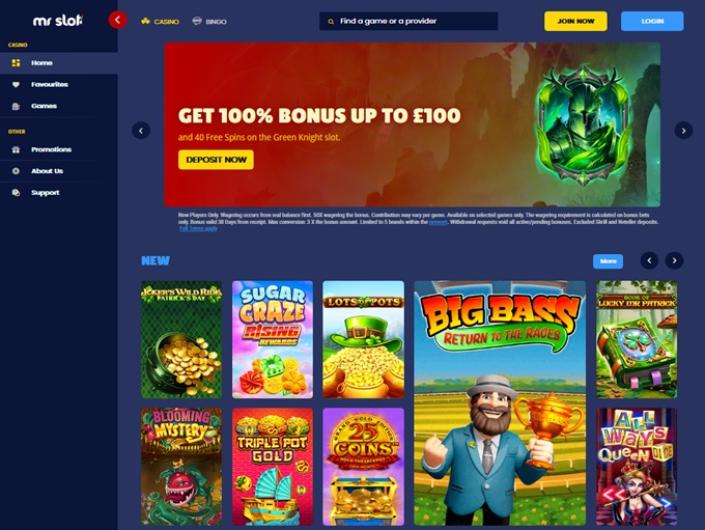The height and width of the screenshot is (530, 705).
Task: Show next banner slide
Action: [x=683, y=131]
